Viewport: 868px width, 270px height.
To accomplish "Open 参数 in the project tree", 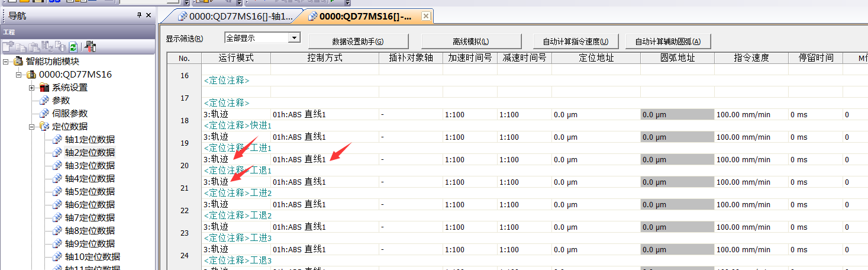I will [x=60, y=101].
